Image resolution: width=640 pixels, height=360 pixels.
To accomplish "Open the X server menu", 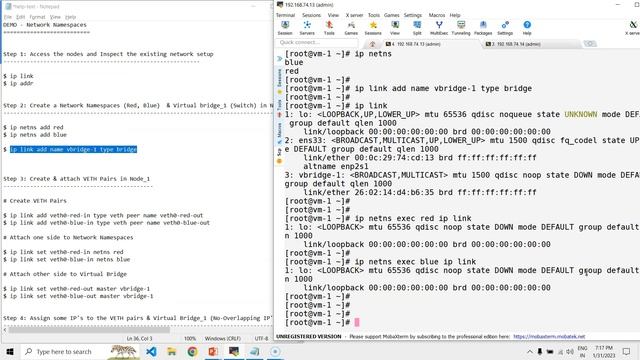I will click(x=354, y=15).
